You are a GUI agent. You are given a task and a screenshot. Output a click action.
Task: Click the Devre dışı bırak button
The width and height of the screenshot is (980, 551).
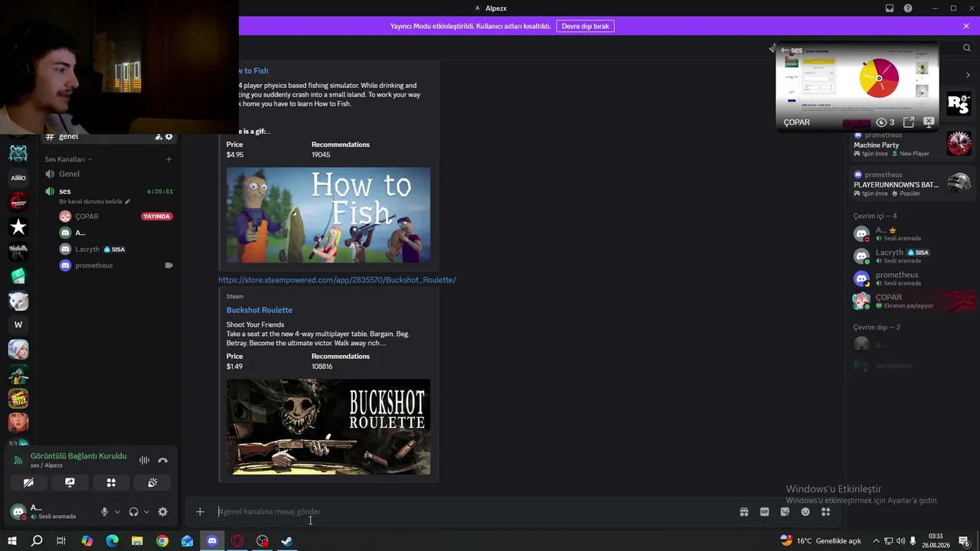[585, 26]
